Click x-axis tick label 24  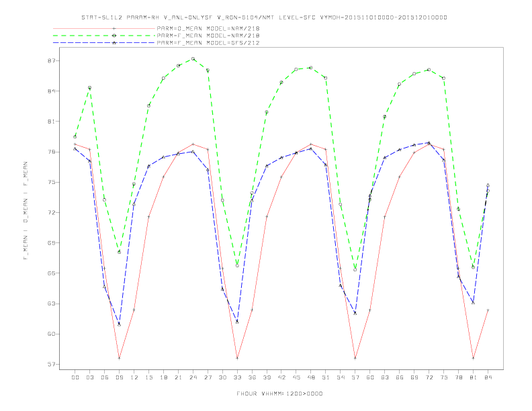point(193,377)
